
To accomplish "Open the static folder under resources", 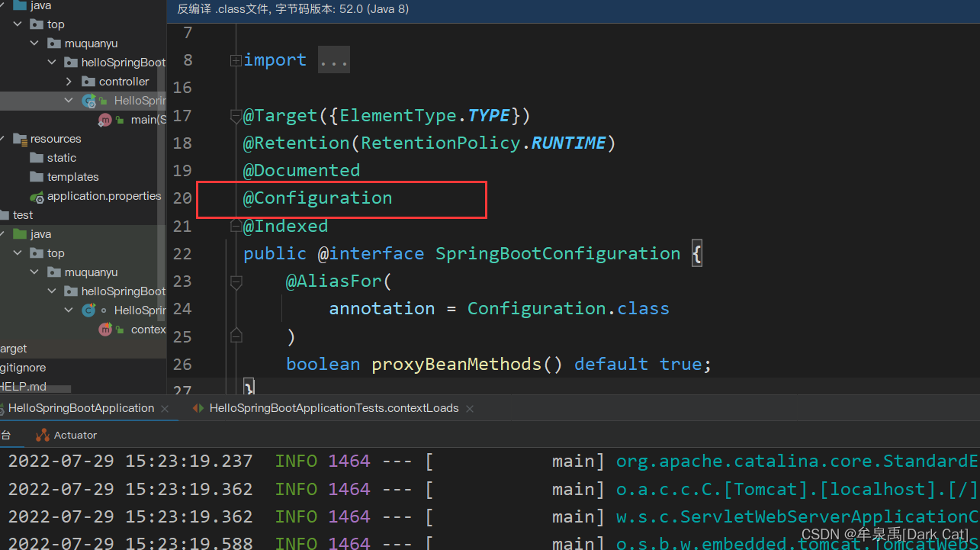I will coord(62,158).
